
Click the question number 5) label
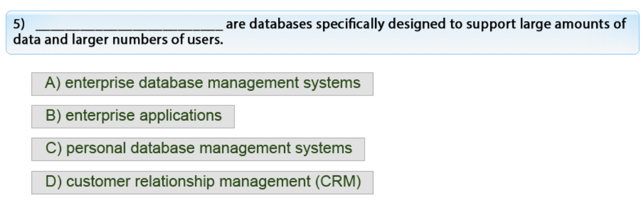point(19,25)
